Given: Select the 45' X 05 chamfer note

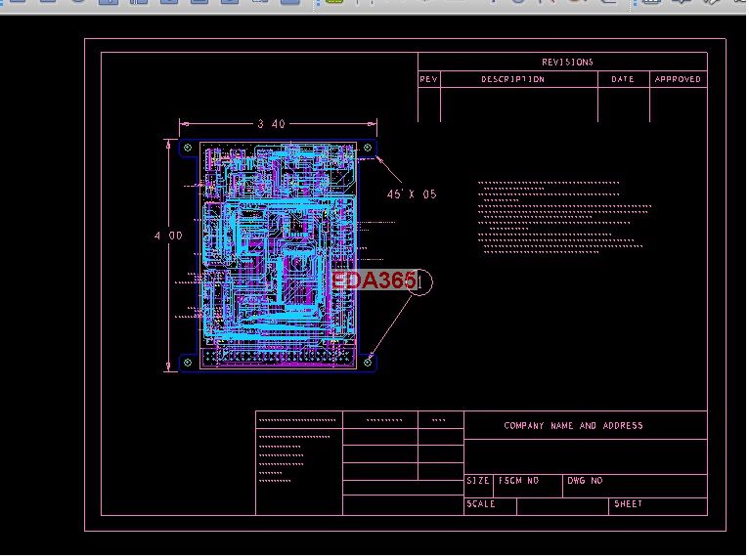Looking at the screenshot, I should 412,194.
